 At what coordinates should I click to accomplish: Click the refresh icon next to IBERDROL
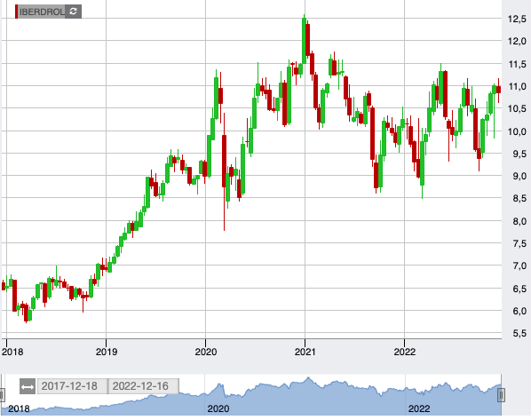point(73,12)
